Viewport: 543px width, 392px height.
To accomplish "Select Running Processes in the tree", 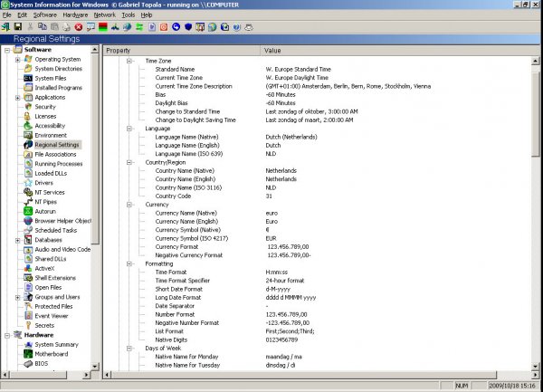I will coord(57,164).
